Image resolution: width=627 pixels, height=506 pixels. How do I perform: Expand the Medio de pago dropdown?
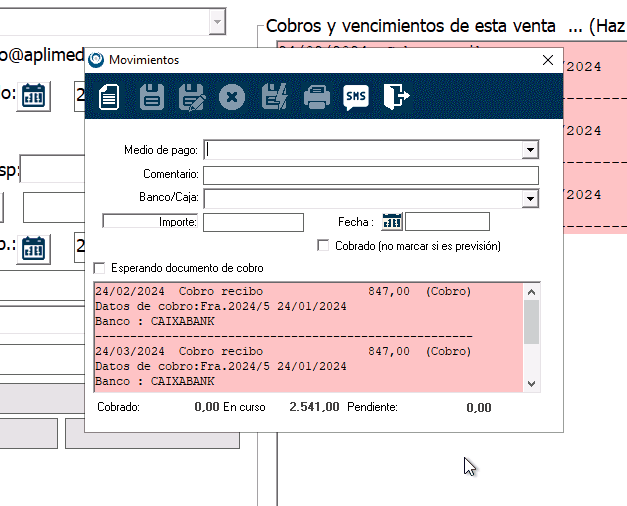click(x=530, y=150)
